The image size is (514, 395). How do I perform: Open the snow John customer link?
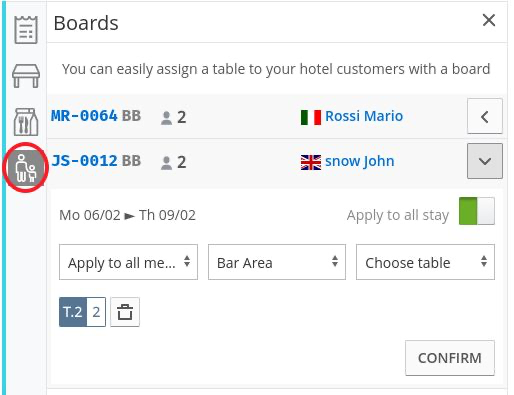[360, 161]
